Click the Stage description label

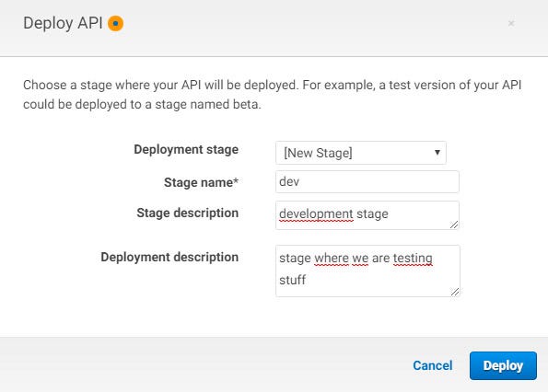(187, 213)
